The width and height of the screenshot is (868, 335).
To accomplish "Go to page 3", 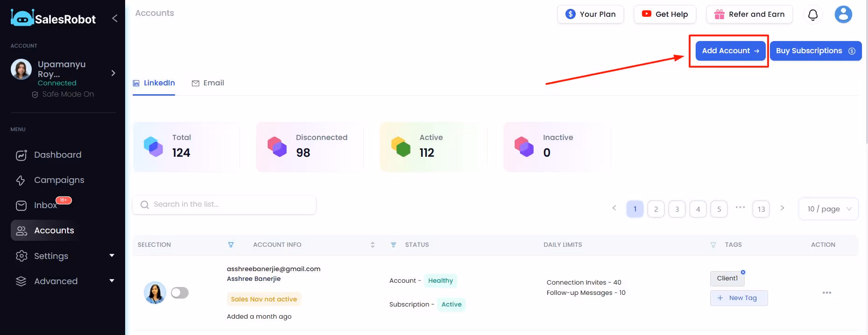I will point(677,209).
